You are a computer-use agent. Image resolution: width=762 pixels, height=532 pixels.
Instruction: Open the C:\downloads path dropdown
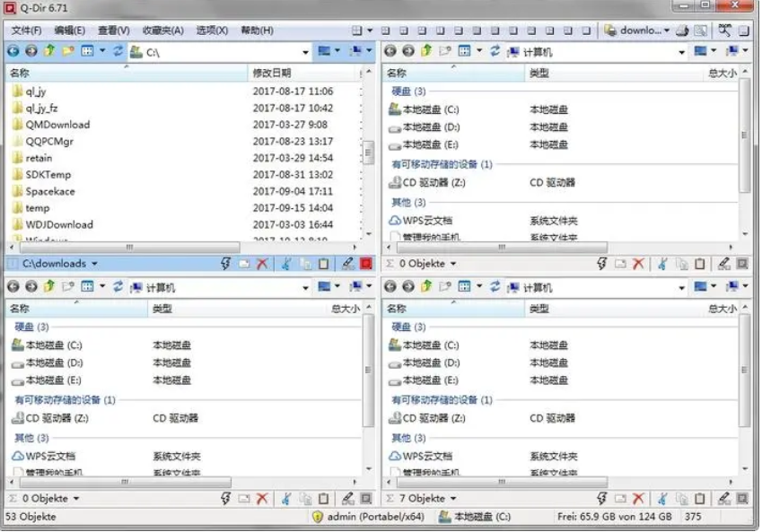pyautogui.click(x=95, y=264)
